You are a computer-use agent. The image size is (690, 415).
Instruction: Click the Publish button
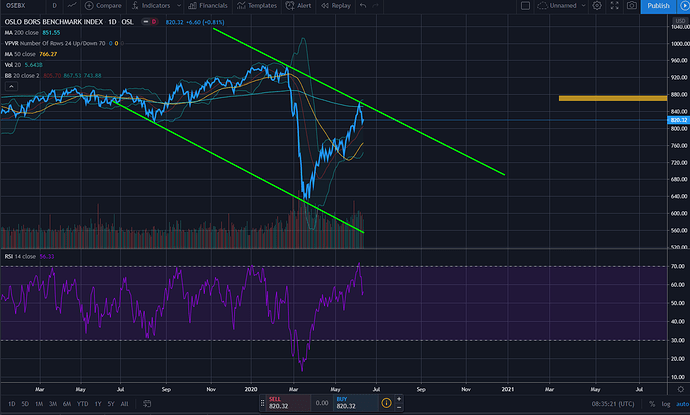pos(658,6)
